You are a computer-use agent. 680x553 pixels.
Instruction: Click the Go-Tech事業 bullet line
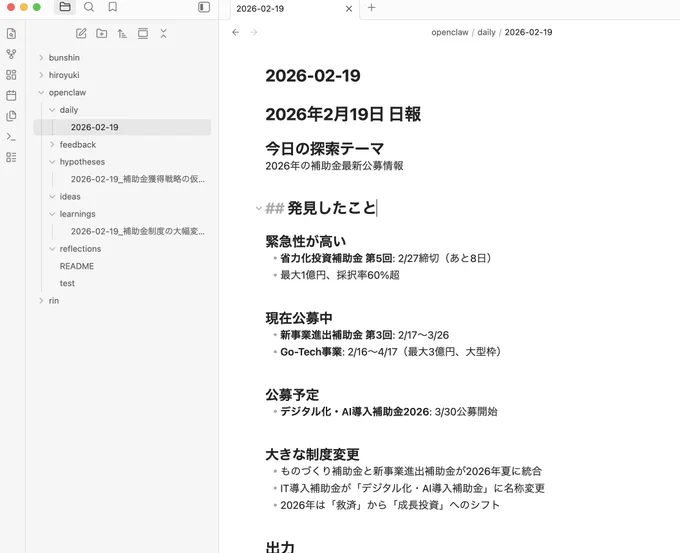(393, 352)
